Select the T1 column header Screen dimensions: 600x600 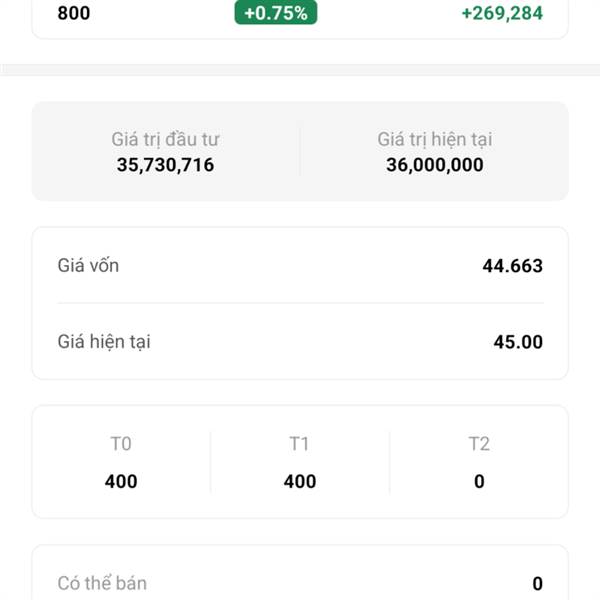point(300,444)
